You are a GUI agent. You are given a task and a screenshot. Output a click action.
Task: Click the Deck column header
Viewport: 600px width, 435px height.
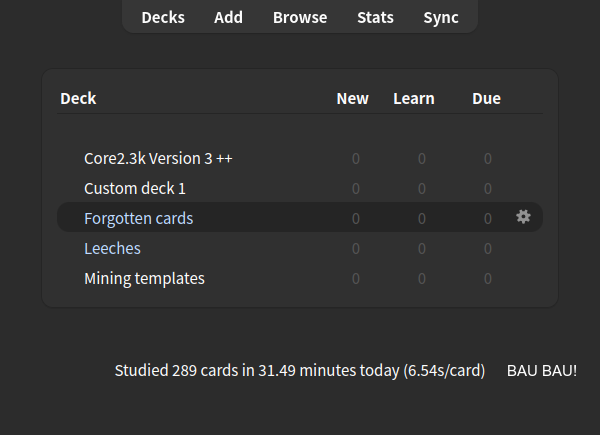[x=78, y=98]
